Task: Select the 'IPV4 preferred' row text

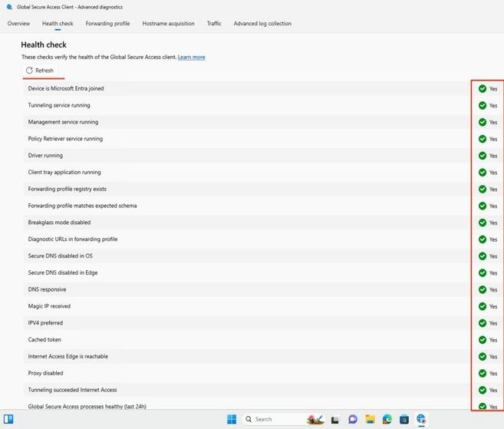Action: tap(45, 322)
